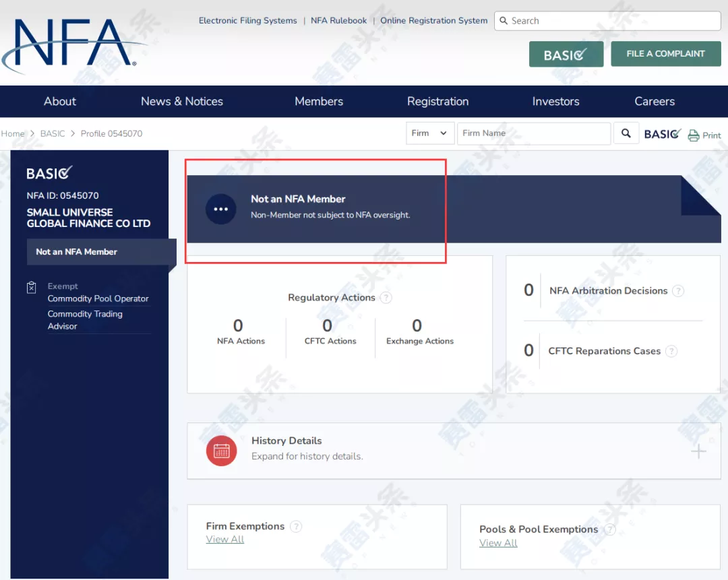
Task: Focus the Firm Name input field
Action: tap(534, 133)
